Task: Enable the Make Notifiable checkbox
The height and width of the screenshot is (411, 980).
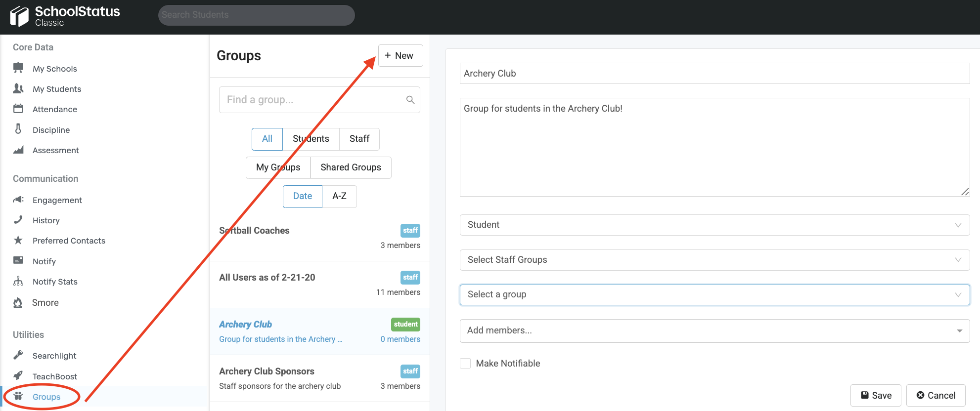Action: (465, 364)
